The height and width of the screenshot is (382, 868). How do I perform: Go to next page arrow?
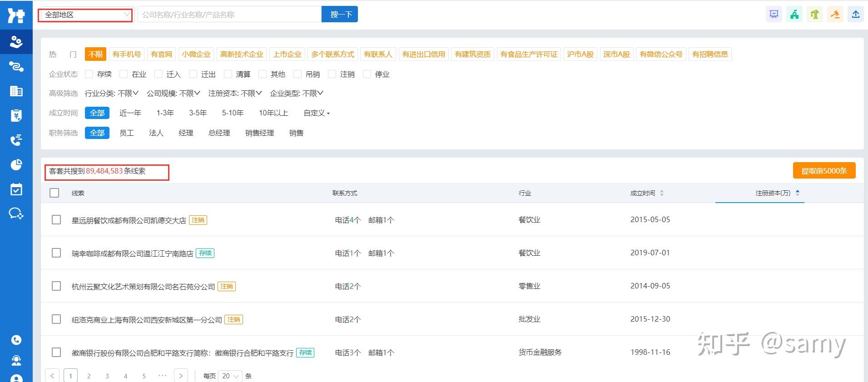(x=181, y=376)
